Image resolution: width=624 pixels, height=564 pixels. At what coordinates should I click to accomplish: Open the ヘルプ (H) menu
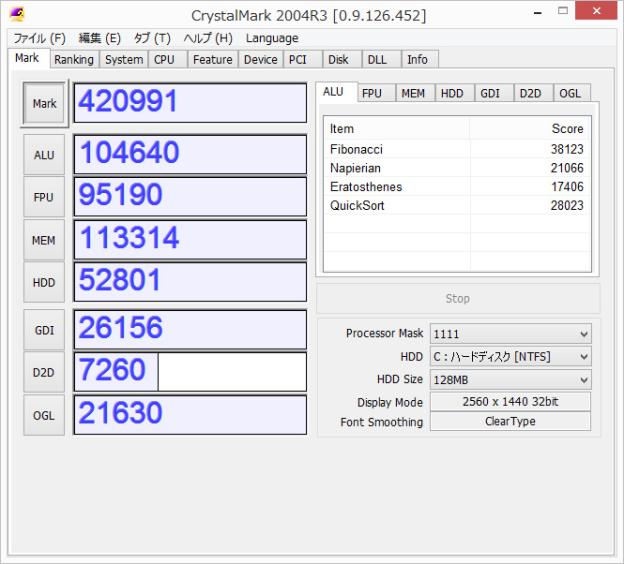(x=208, y=38)
